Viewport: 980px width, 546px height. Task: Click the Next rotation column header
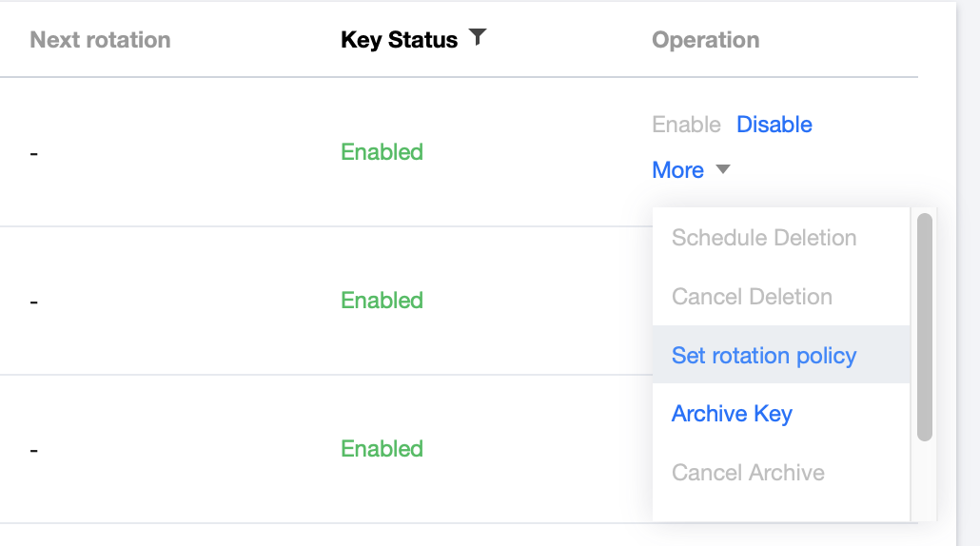100,40
